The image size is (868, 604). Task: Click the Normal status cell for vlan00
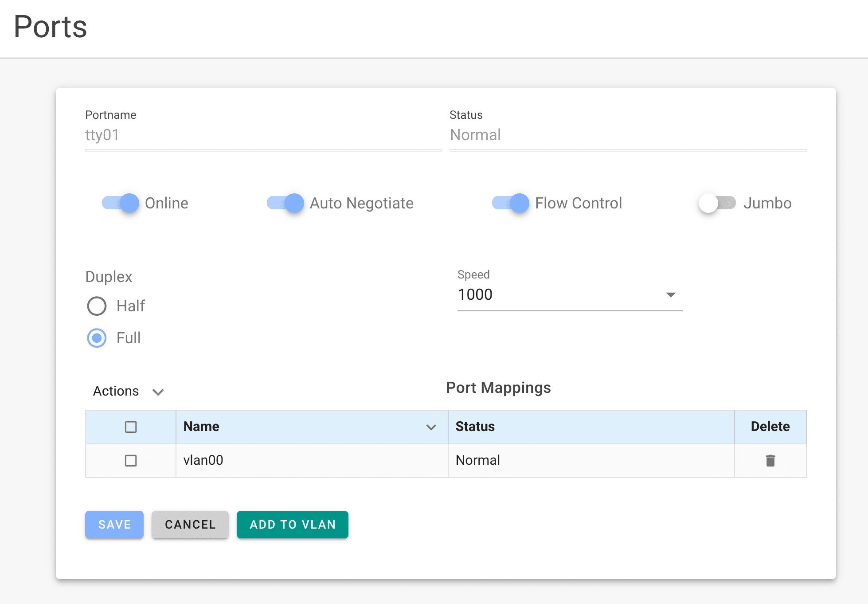click(x=591, y=461)
